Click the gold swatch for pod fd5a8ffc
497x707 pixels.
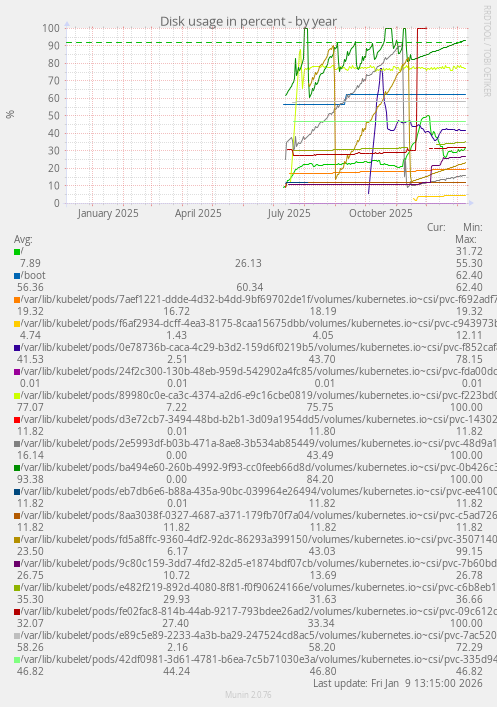[17, 539]
